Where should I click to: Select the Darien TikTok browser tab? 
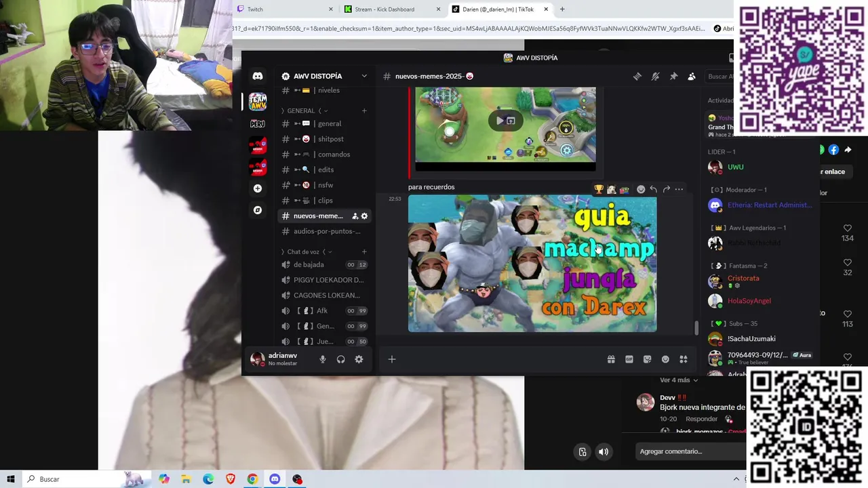(x=500, y=9)
